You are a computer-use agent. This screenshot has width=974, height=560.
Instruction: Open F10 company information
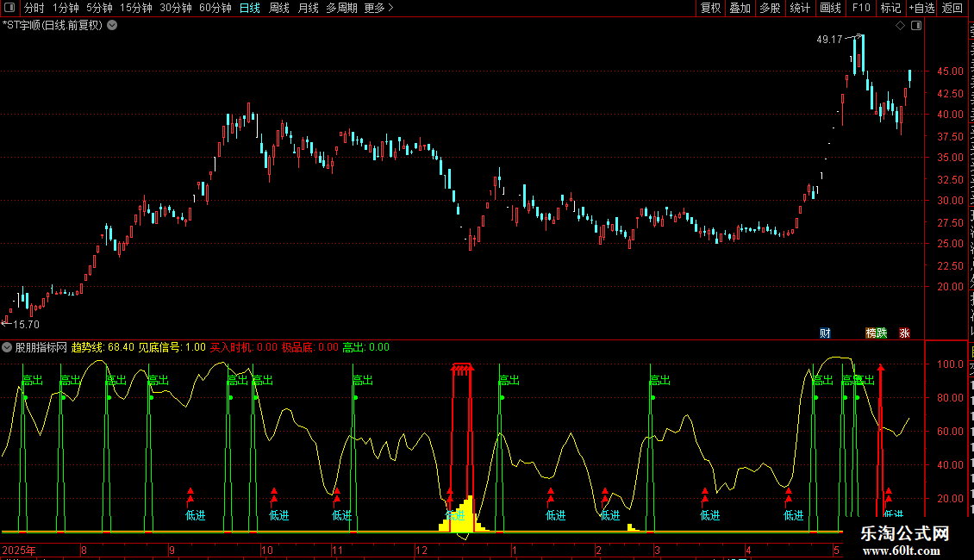(861, 8)
